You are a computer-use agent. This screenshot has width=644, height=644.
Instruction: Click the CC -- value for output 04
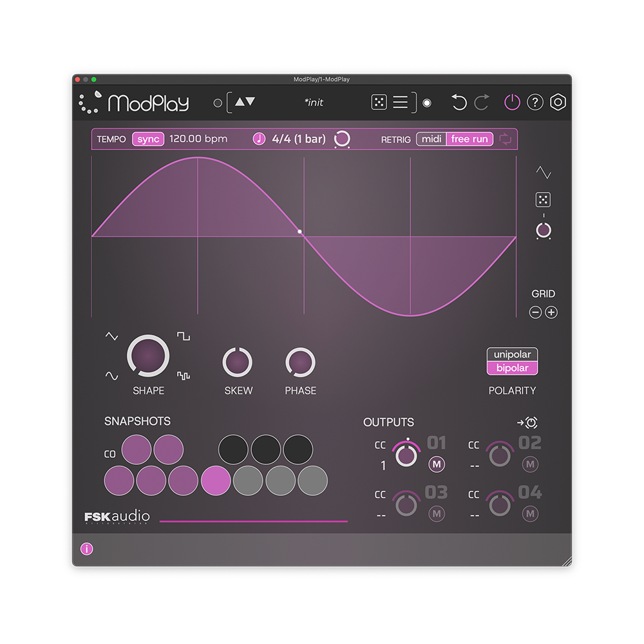click(x=475, y=515)
